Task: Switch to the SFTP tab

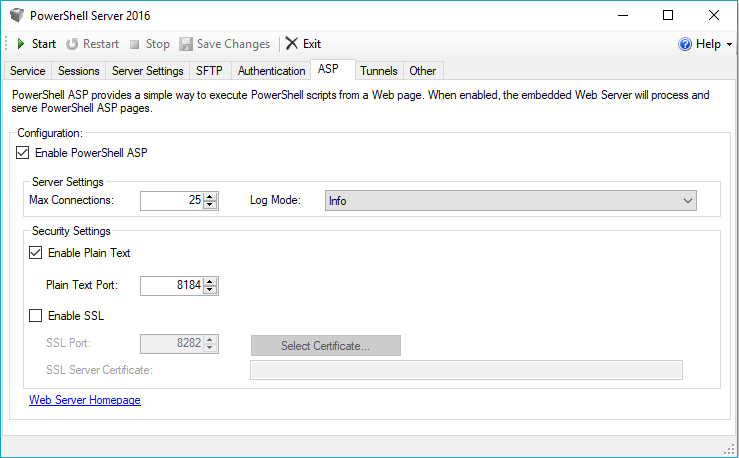Action: [209, 71]
